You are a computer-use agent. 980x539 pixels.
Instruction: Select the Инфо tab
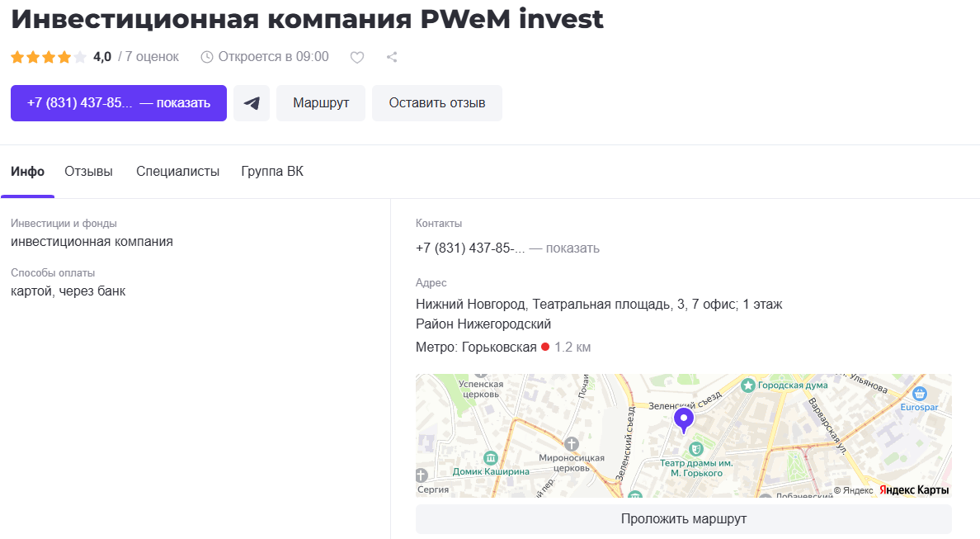[x=27, y=172]
